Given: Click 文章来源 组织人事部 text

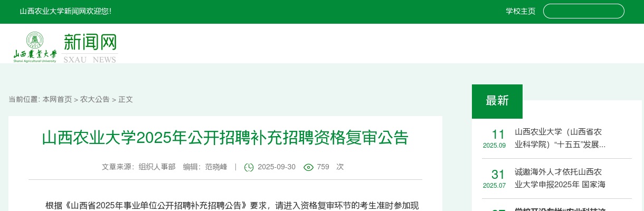Looking at the screenshot, I should 139,167.
